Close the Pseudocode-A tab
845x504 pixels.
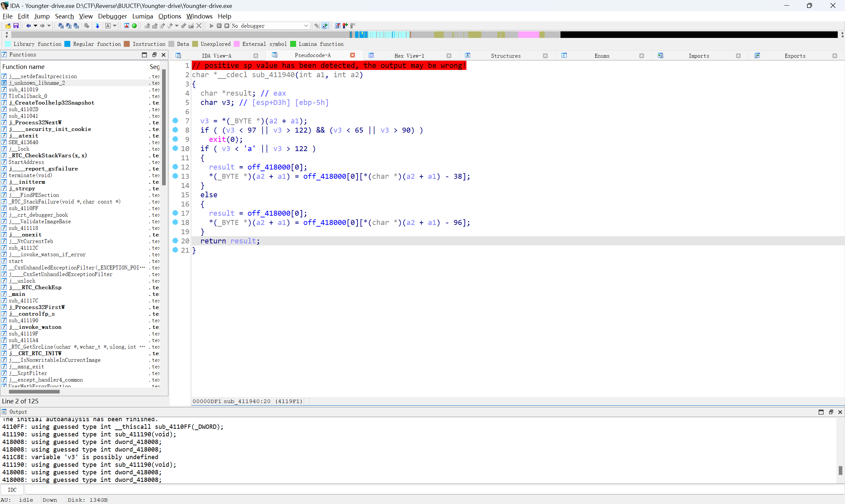pyautogui.click(x=353, y=55)
